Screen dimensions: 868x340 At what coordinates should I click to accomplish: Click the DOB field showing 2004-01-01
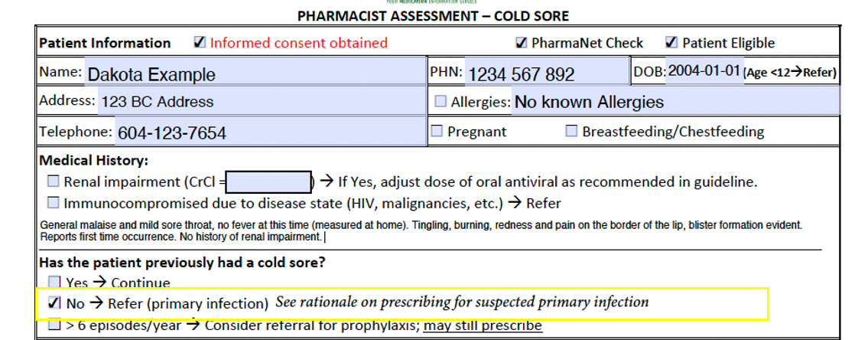pos(704,71)
